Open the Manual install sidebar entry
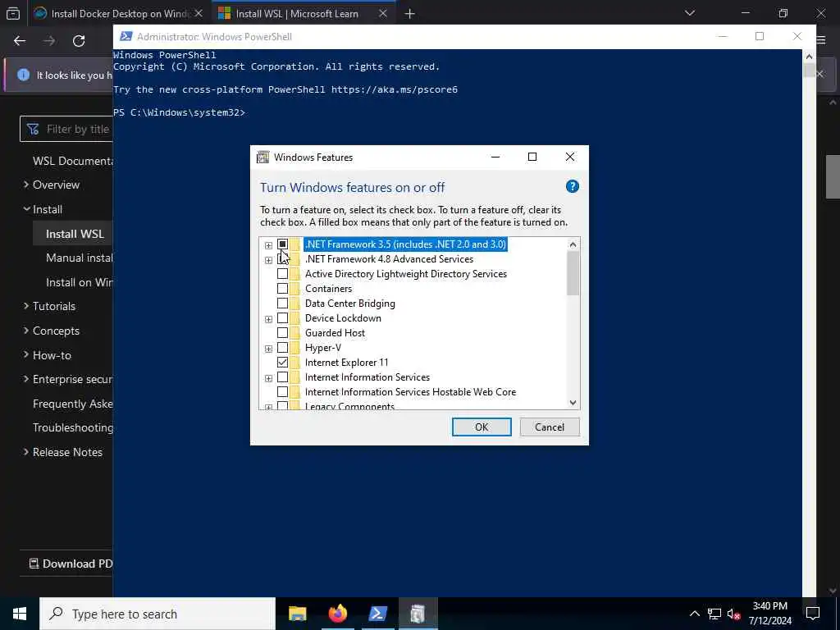The width and height of the screenshot is (840, 630). coord(79,258)
